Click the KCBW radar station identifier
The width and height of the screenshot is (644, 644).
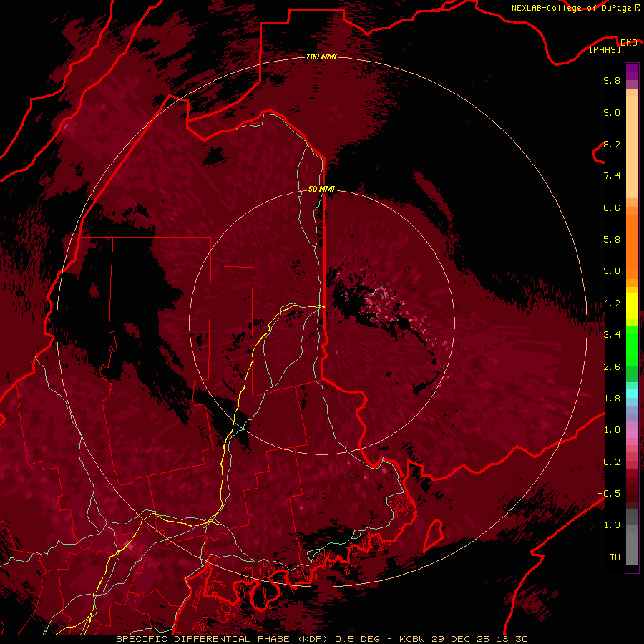(412, 639)
